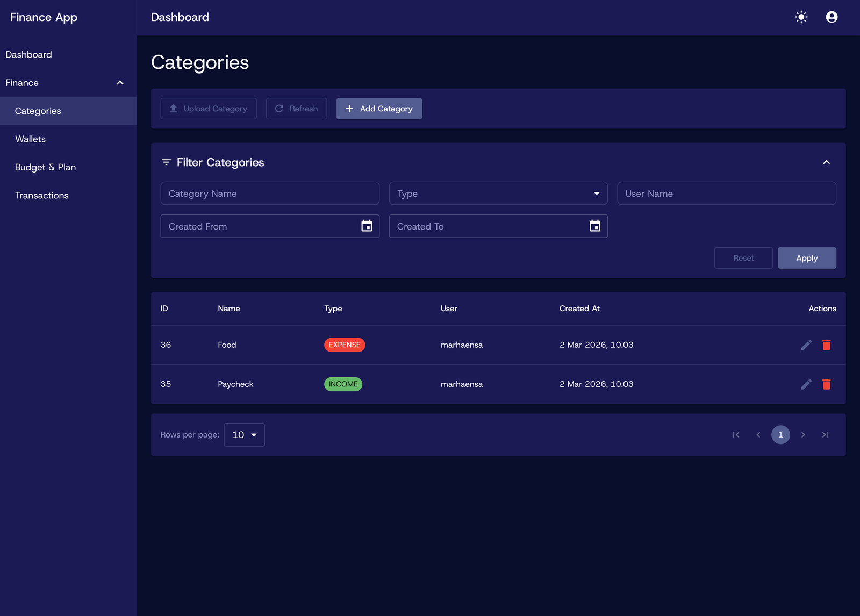Go to the next page arrow
The image size is (860, 616).
[803, 435]
